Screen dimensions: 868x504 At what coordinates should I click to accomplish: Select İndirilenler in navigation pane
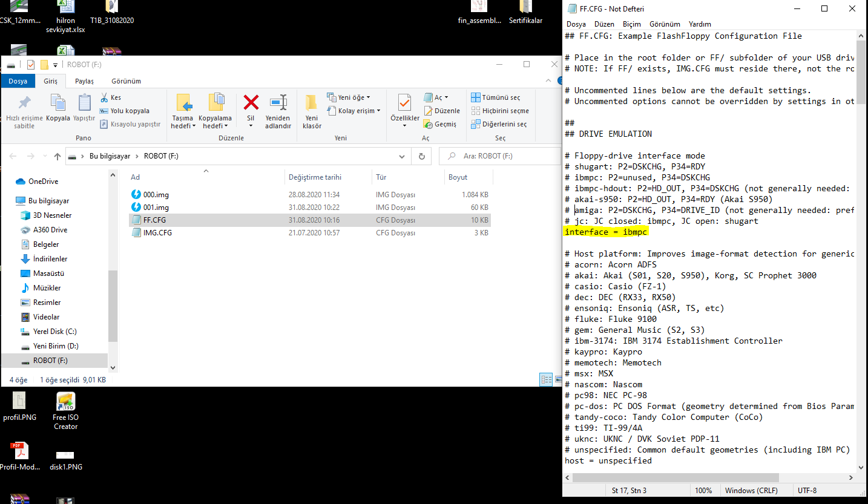[50, 259]
